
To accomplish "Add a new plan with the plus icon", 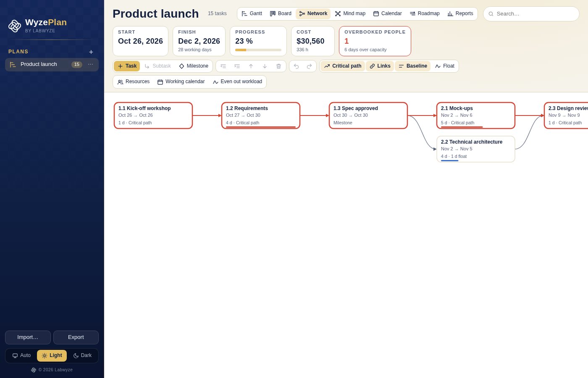I will [91, 52].
